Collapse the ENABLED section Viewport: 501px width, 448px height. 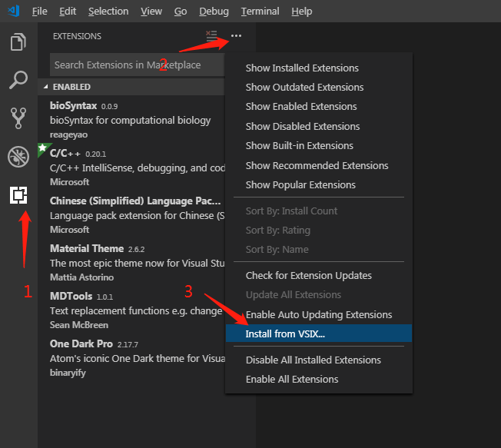pyautogui.click(x=131, y=87)
